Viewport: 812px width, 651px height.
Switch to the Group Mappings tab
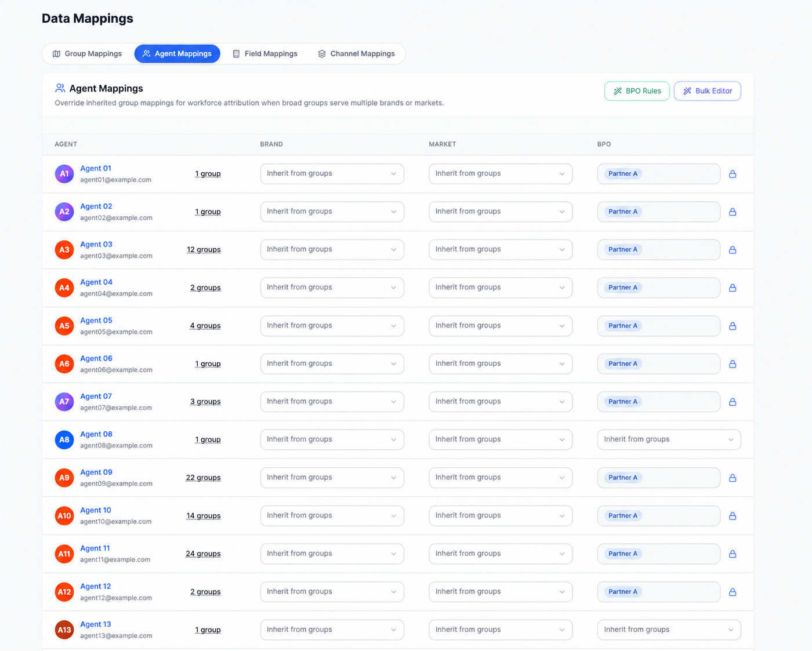click(88, 54)
